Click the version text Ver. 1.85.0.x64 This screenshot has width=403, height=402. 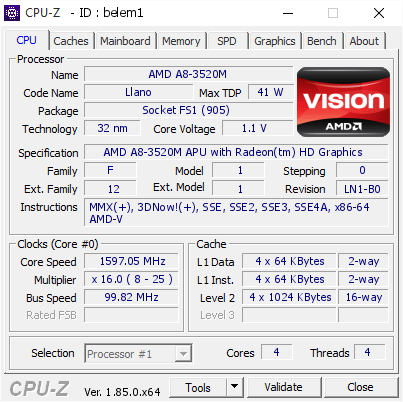122,392
